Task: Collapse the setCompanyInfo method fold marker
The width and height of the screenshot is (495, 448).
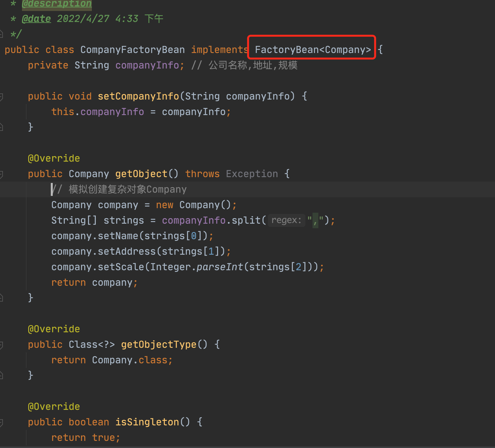Action: click(1, 97)
